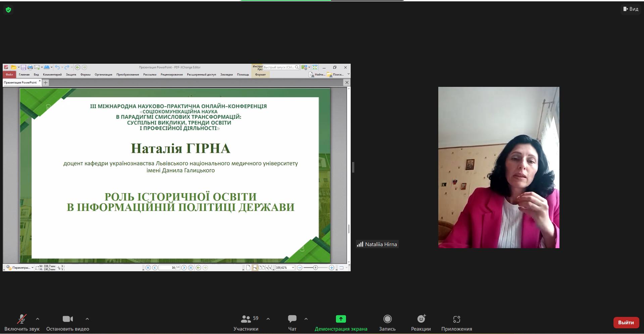Image resolution: width=644 pixels, height=334 pixels.
Task: Zoom in plus button in status bar
Action: click(331, 268)
